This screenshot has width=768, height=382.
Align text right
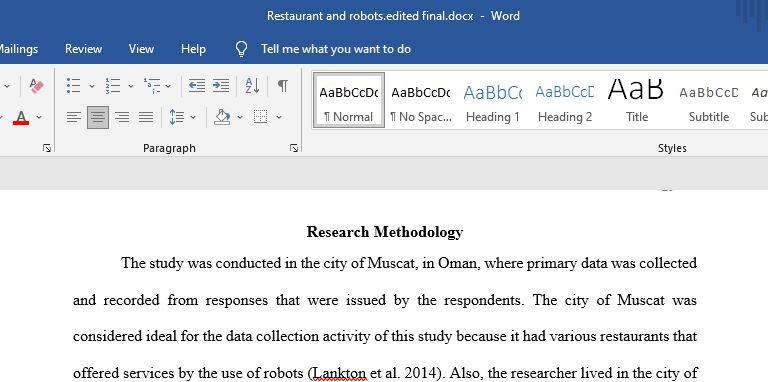(122, 117)
